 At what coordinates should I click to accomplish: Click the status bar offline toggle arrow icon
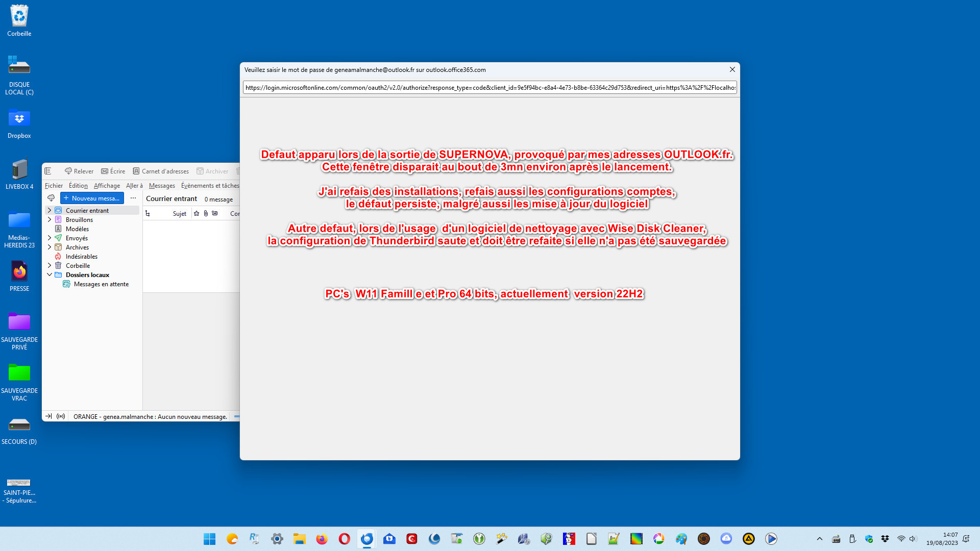tap(48, 416)
